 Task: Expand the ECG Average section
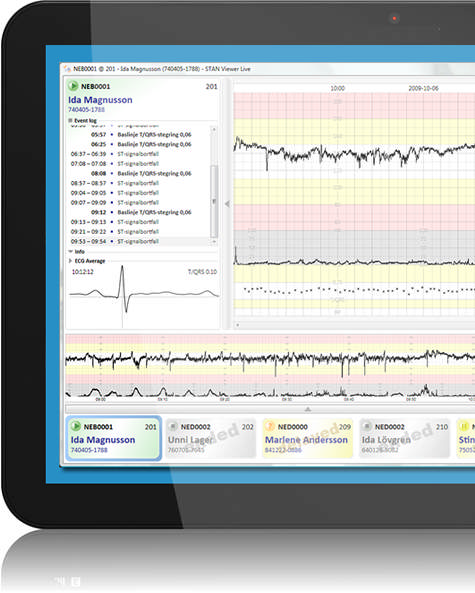point(70,261)
